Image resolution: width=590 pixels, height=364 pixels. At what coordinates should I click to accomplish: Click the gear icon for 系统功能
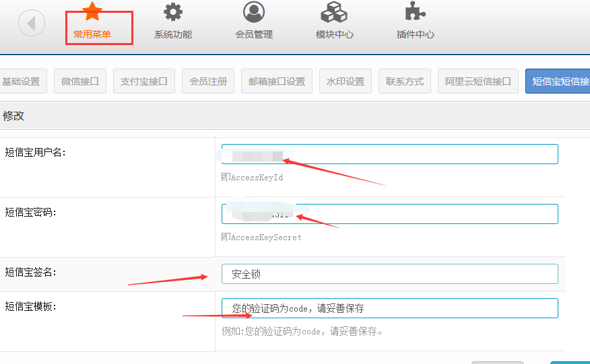[173, 11]
